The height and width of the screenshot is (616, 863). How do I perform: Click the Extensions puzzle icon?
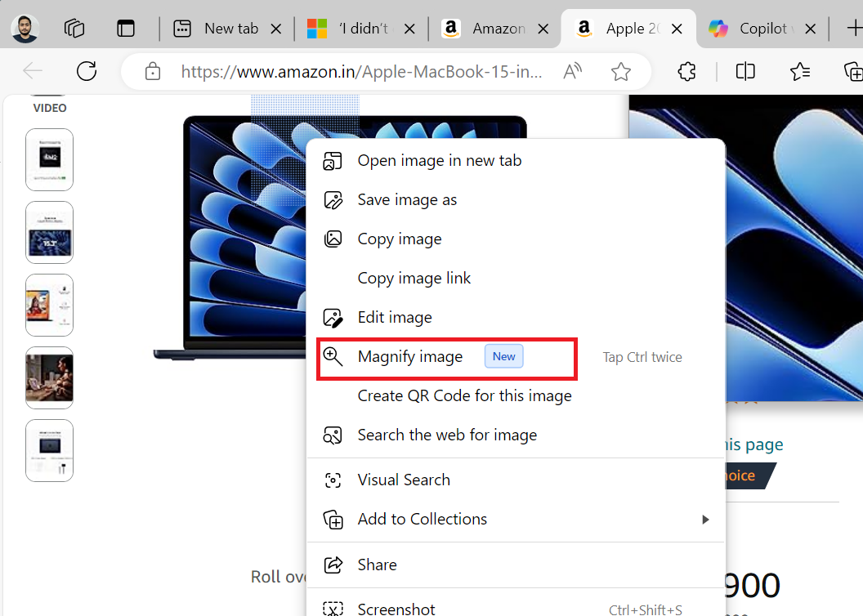coord(686,71)
